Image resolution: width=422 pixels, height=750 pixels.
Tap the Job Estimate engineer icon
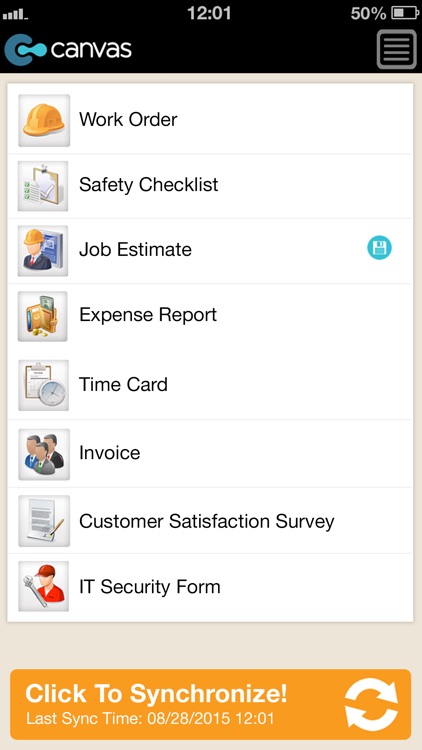pos(43,251)
